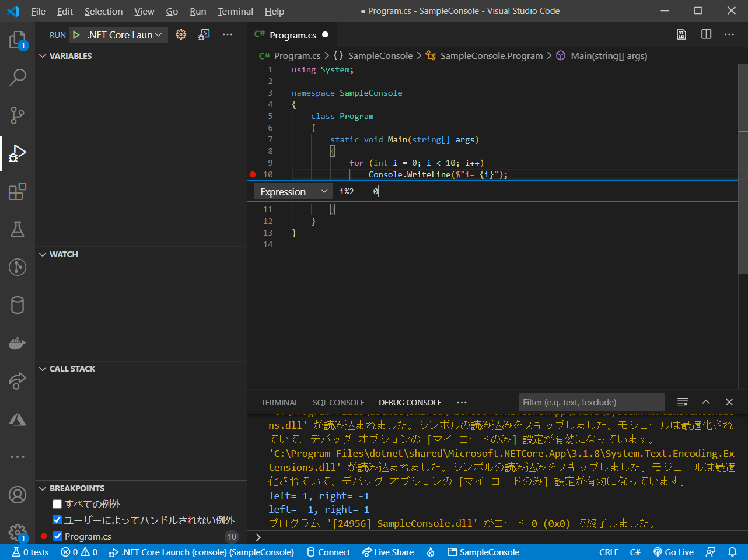This screenshot has height=560, width=748.
Task: Open the Azure icon view
Action: click(18, 419)
